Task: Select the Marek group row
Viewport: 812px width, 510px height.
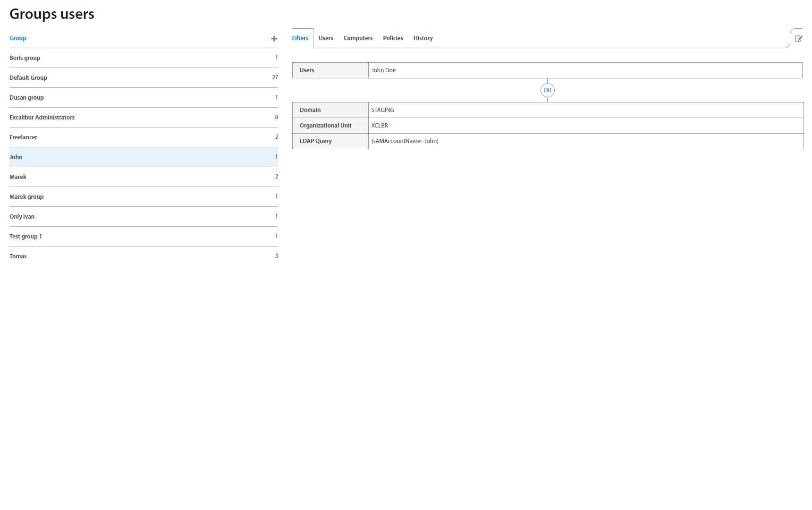Action: [26, 197]
